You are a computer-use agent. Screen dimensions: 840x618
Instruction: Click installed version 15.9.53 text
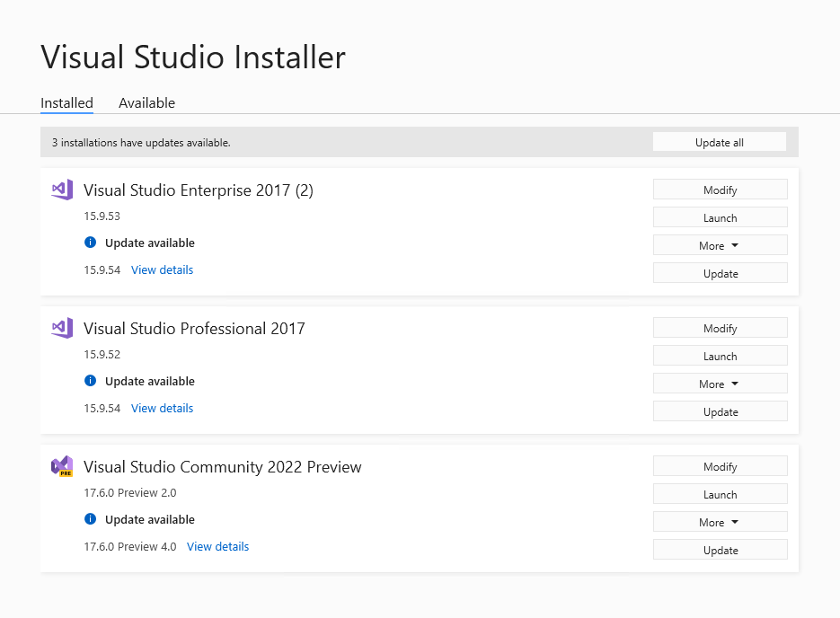102,216
